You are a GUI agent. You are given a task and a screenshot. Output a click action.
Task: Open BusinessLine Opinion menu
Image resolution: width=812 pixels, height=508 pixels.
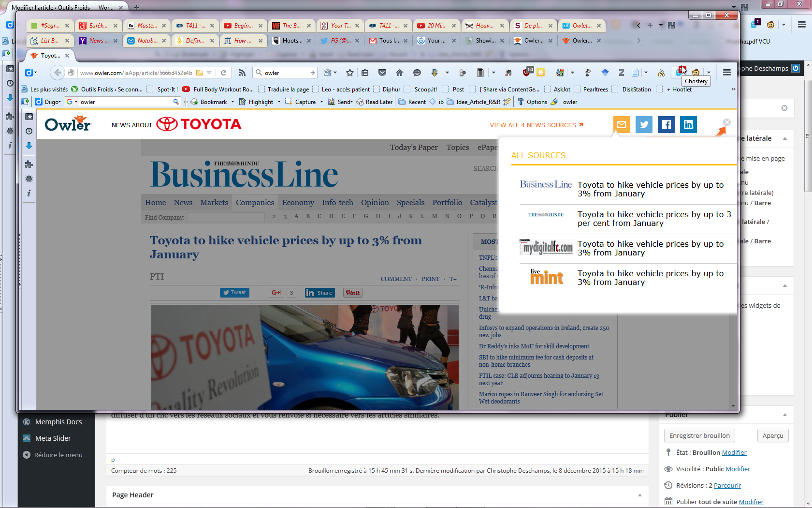click(x=375, y=203)
